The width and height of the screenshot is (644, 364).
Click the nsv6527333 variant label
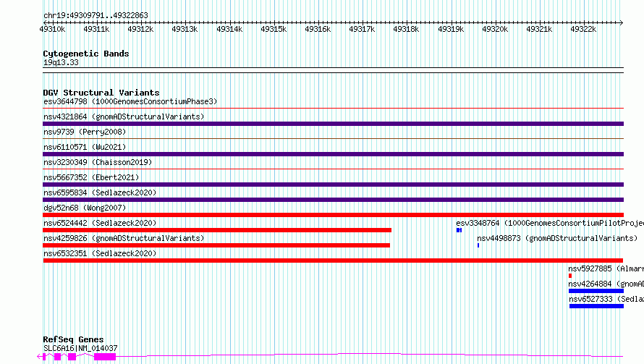(606, 299)
